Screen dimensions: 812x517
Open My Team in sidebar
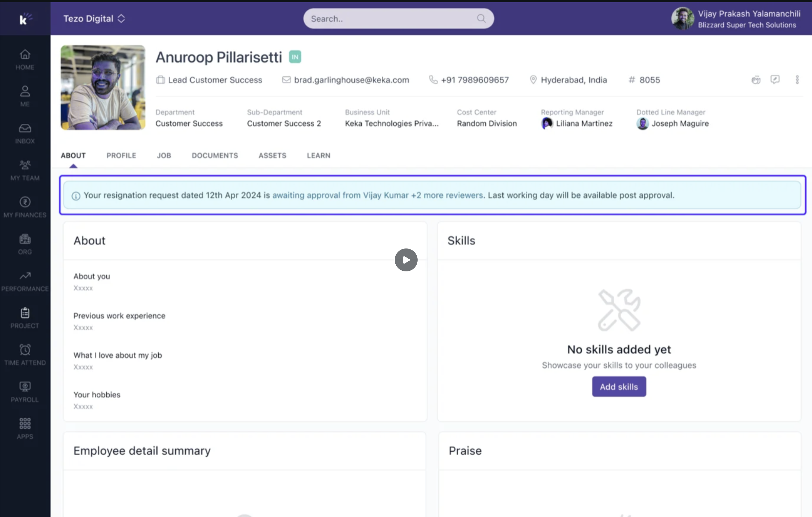point(25,170)
